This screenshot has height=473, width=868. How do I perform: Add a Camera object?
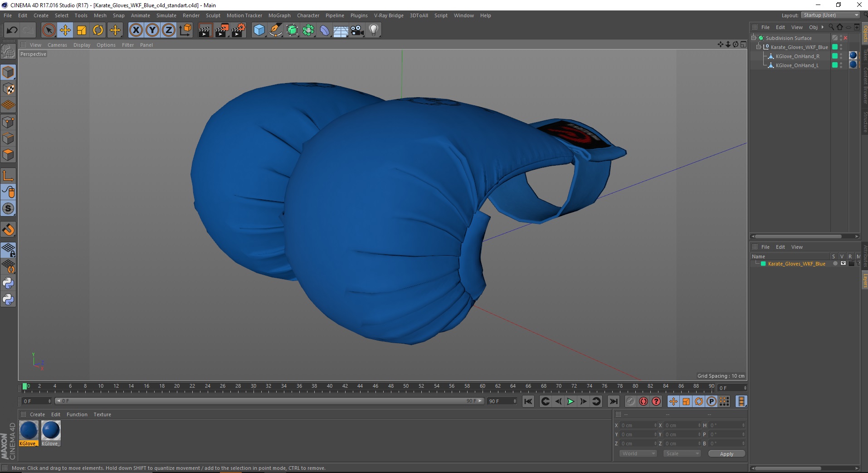pyautogui.click(x=357, y=30)
